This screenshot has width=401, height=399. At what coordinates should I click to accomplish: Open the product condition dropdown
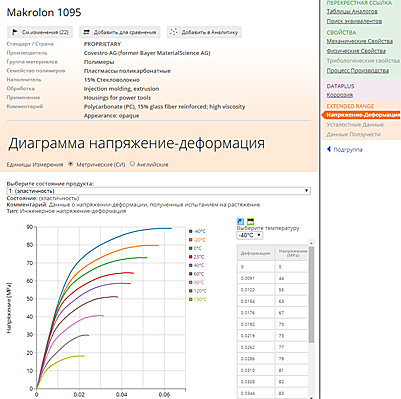[x=159, y=191]
